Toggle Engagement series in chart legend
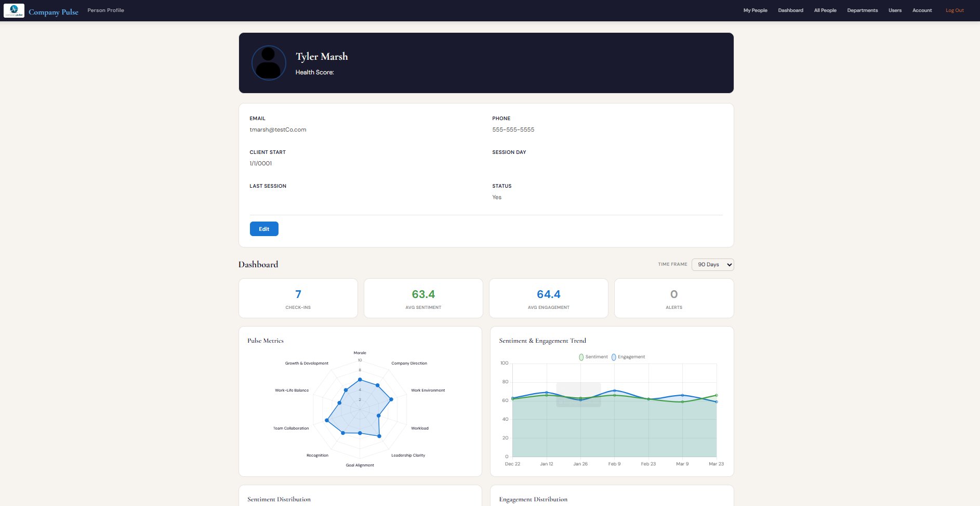 pyautogui.click(x=628, y=357)
